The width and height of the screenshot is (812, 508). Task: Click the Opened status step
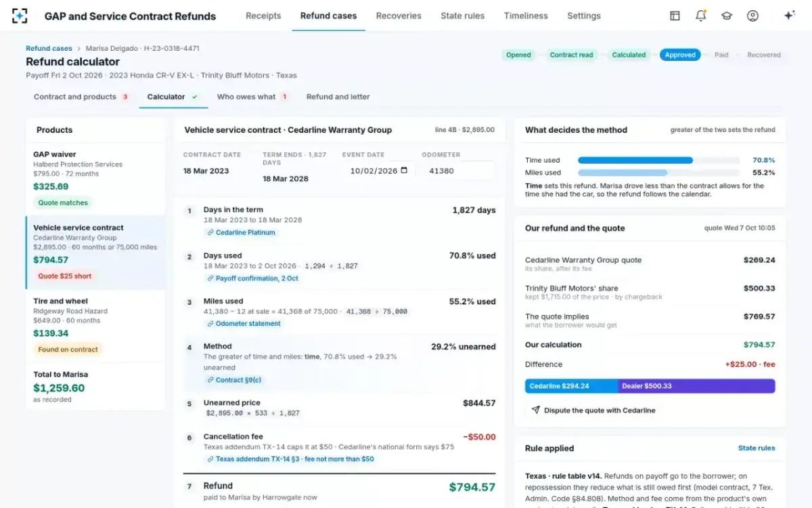518,55
